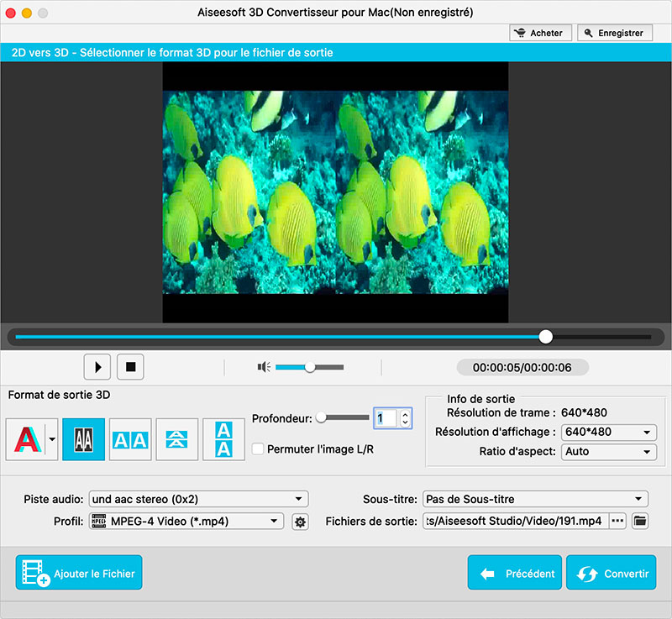Select the Side by Side full format
672x619 pixels.
tap(129, 438)
